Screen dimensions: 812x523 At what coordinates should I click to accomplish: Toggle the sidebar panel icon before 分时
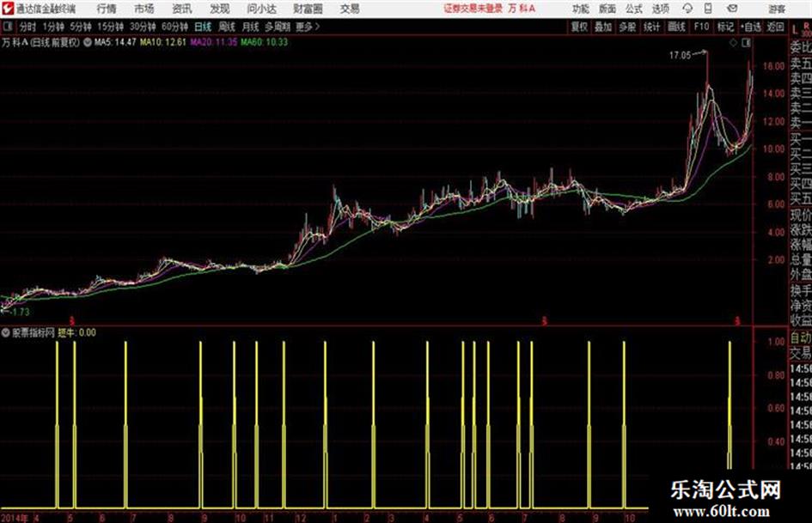[x=8, y=27]
